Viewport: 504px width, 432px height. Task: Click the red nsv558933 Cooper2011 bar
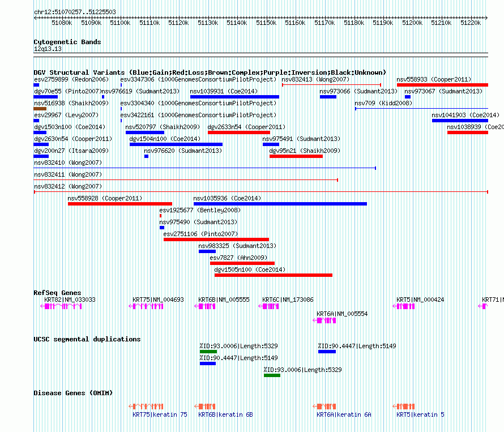(x=442, y=85)
